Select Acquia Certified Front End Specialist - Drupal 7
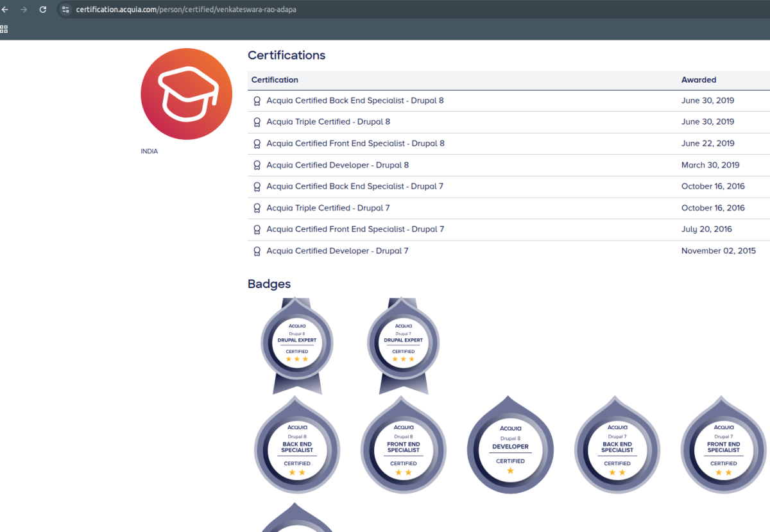770x532 pixels. coord(355,229)
